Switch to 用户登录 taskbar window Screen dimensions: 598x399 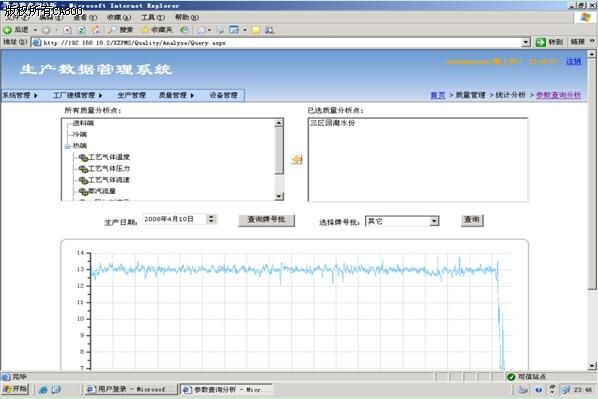click(130, 389)
